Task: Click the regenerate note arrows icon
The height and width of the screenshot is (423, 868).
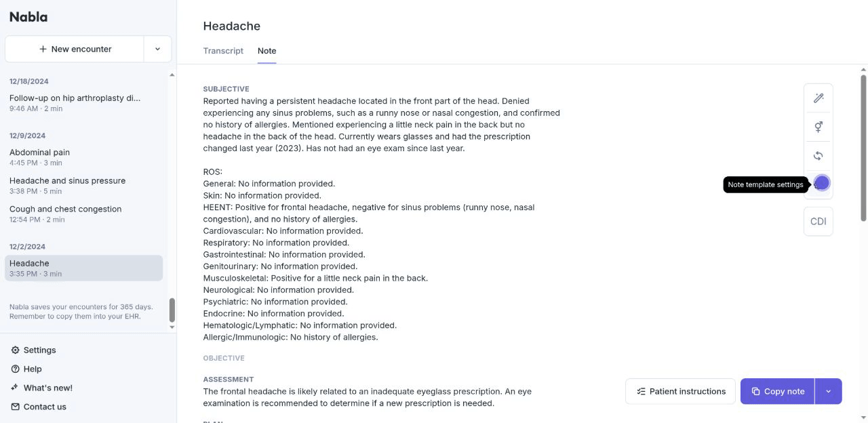Action: pyautogui.click(x=818, y=156)
